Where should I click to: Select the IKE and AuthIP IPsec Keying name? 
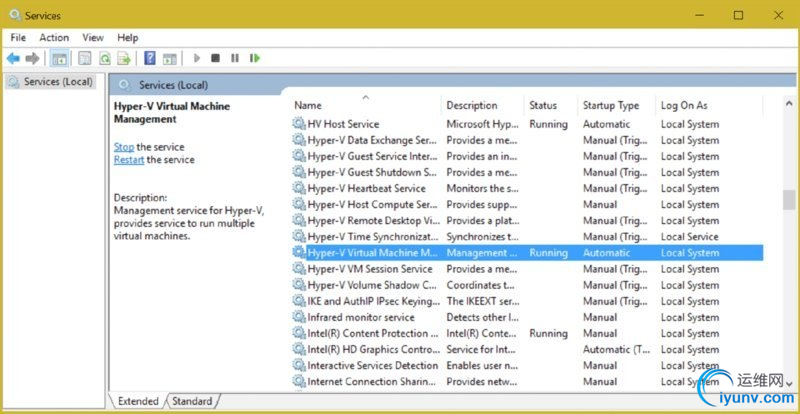click(x=373, y=301)
